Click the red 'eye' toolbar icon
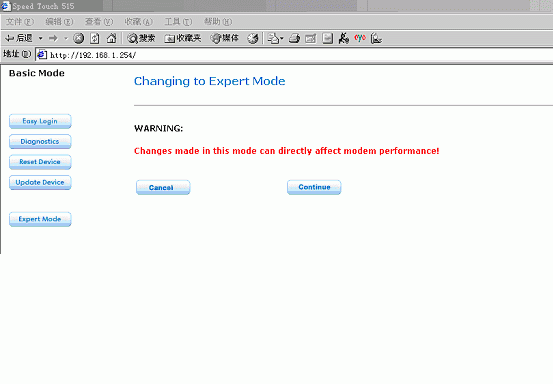553x384 pixels. [x=360, y=37]
